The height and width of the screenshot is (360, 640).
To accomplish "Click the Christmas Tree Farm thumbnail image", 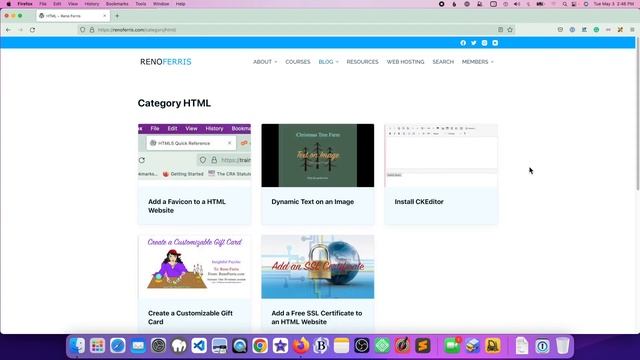I will [318, 156].
